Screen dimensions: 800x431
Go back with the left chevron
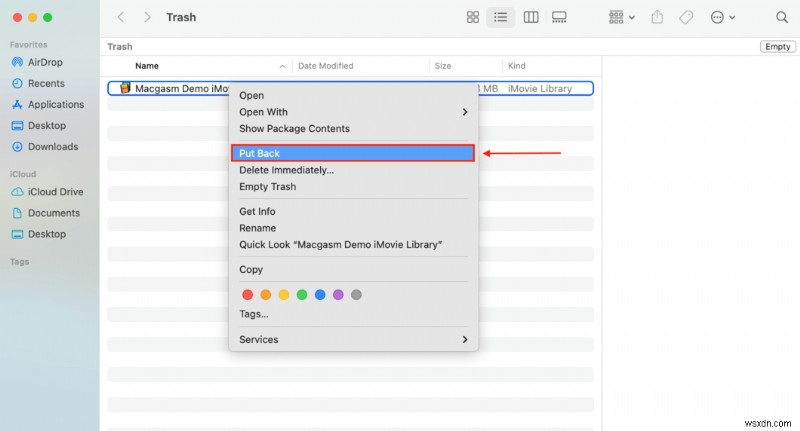coord(121,17)
